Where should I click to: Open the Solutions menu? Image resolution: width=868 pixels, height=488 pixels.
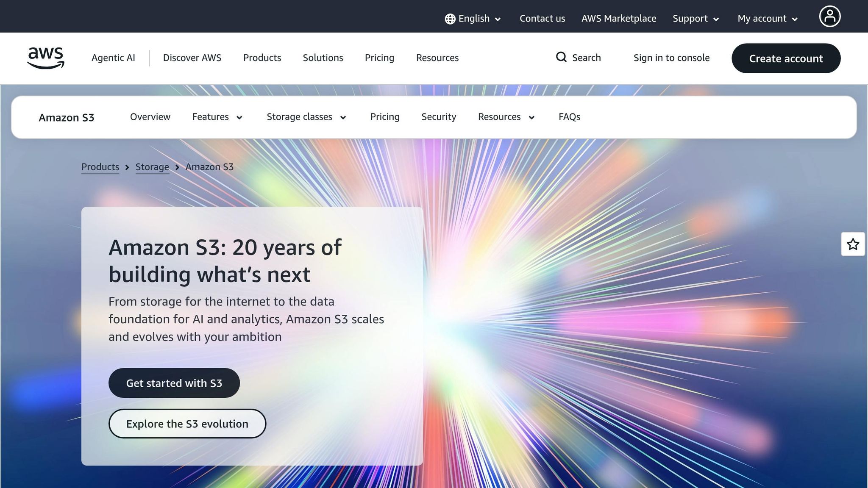[323, 58]
